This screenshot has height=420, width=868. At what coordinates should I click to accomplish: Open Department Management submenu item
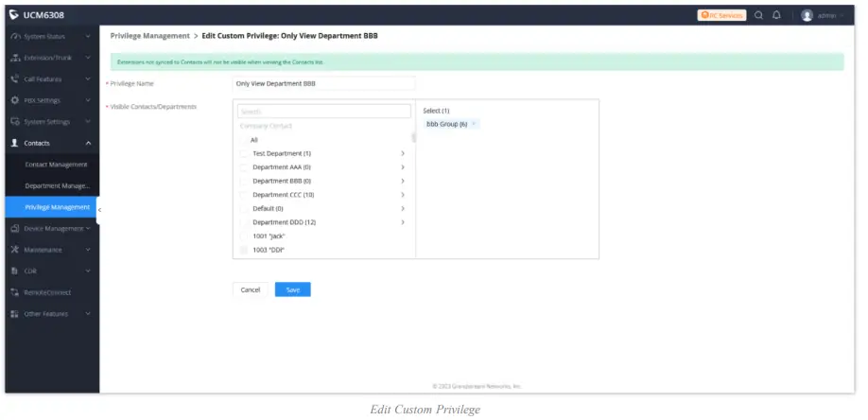tap(53, 185)
